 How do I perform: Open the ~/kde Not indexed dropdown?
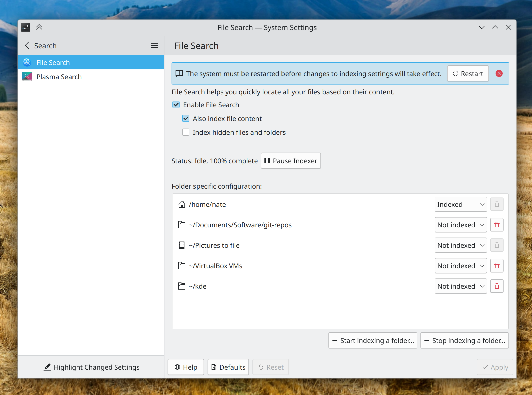point(460,286)
